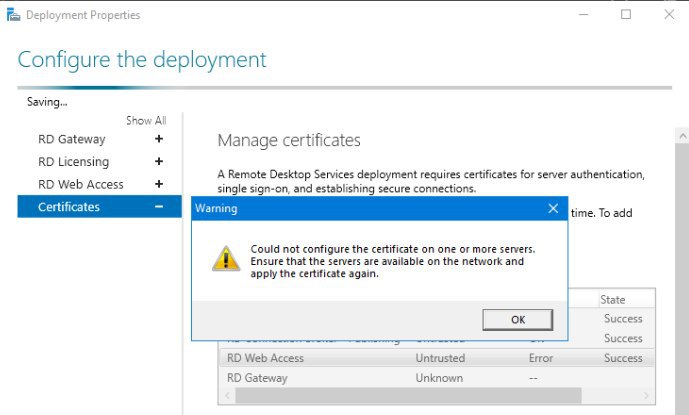Click the Saving... status text
The width and height of the screenshot is (689, 415).
click(47, 102)
